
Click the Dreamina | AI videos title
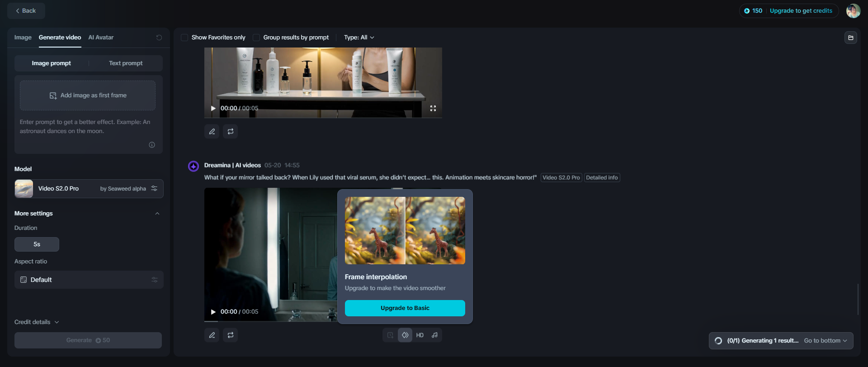pos(232,166)
